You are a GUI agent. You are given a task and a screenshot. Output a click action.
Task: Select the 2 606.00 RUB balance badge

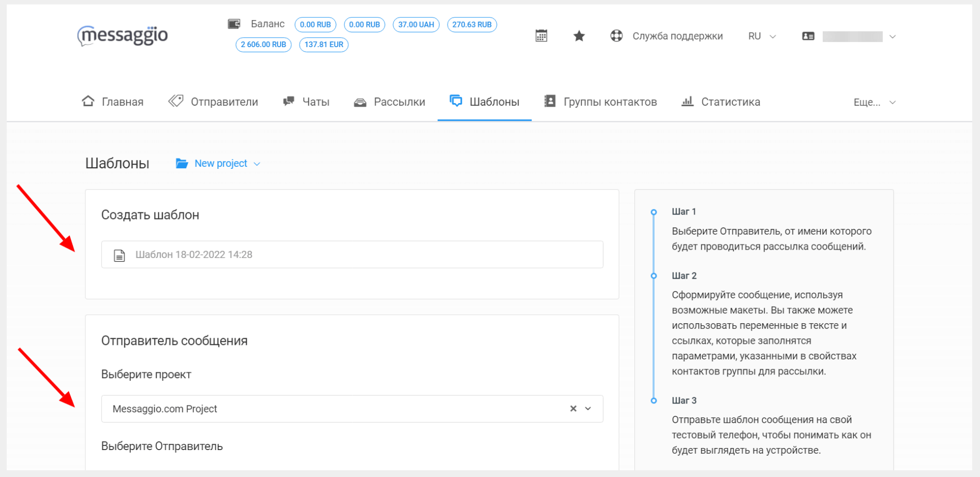(x=263, y=45)
